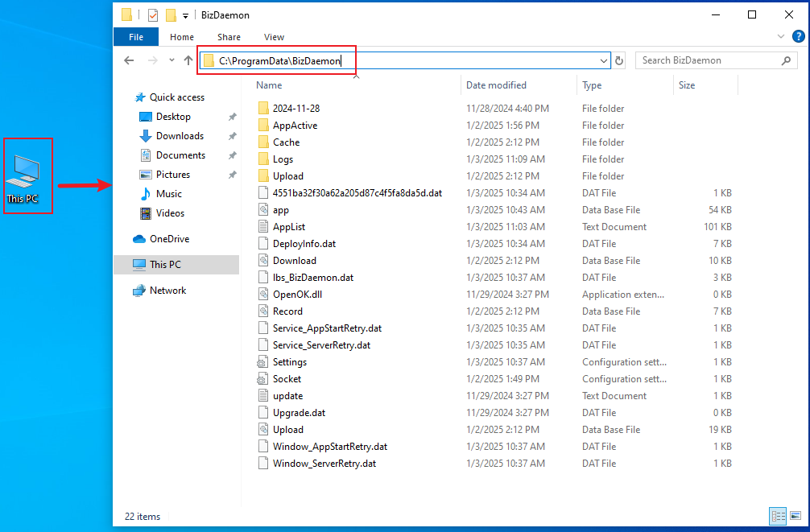
Task: Sort by the Name column header
Action: [269, 85]
